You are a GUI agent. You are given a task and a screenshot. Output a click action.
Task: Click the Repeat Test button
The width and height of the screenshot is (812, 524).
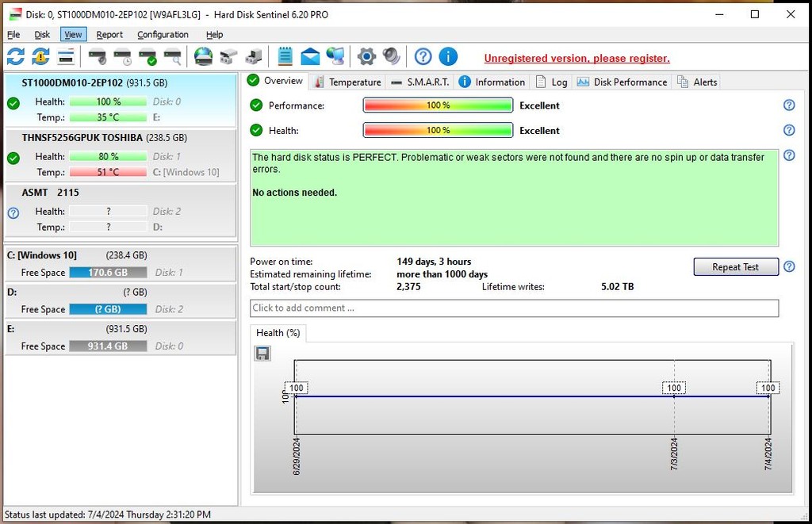pos(735,267)
